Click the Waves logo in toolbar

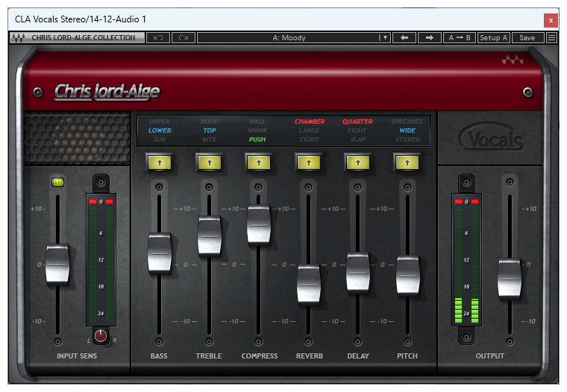18,37
